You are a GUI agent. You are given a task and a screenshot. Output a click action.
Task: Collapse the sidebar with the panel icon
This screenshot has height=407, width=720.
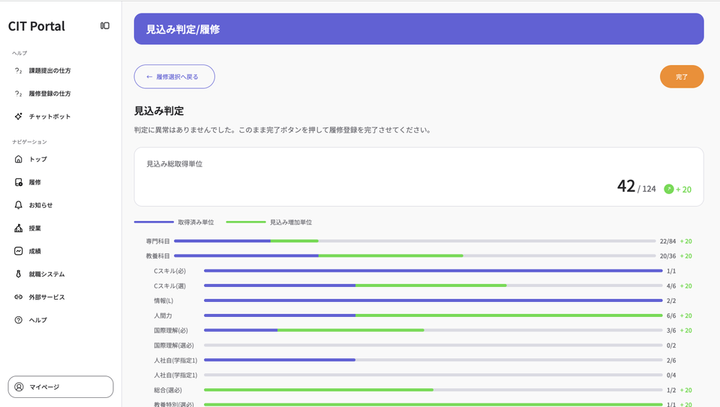tap(105, 26)
